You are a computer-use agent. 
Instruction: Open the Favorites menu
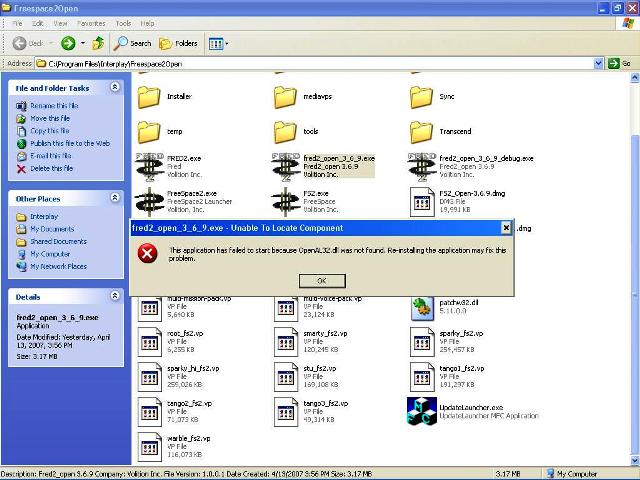click(91, 24)
